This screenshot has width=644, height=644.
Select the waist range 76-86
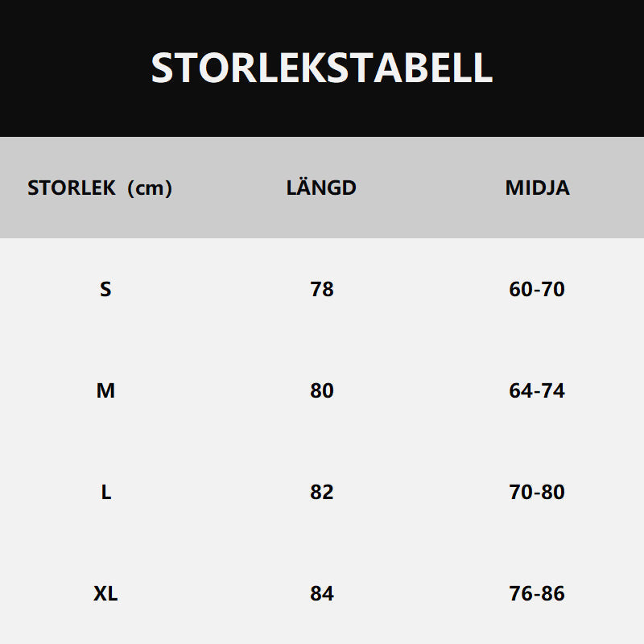(537, 593)
